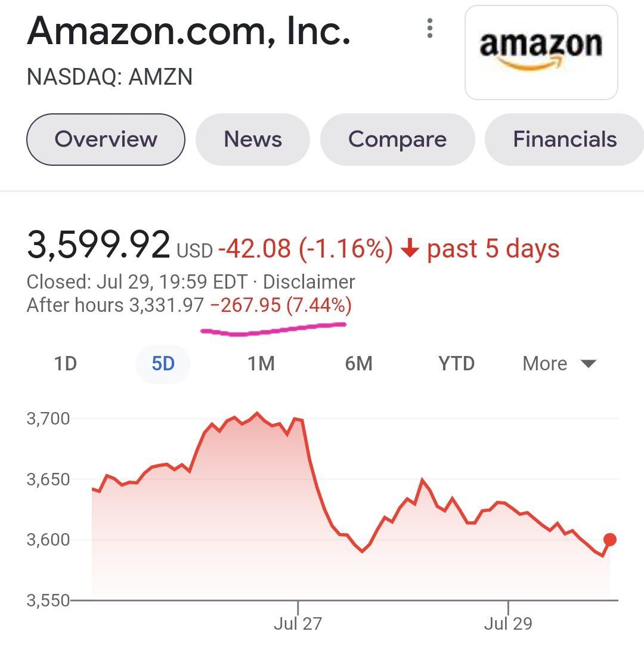Click the NASDAQ: AMZN ticker text

pyautogui.click(x=110, y=77)
